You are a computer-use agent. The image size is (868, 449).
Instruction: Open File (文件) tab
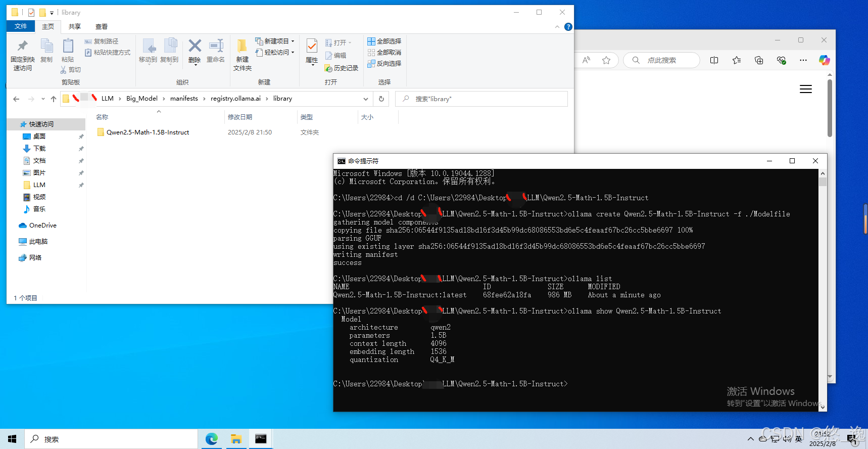[x=21, y=26]
